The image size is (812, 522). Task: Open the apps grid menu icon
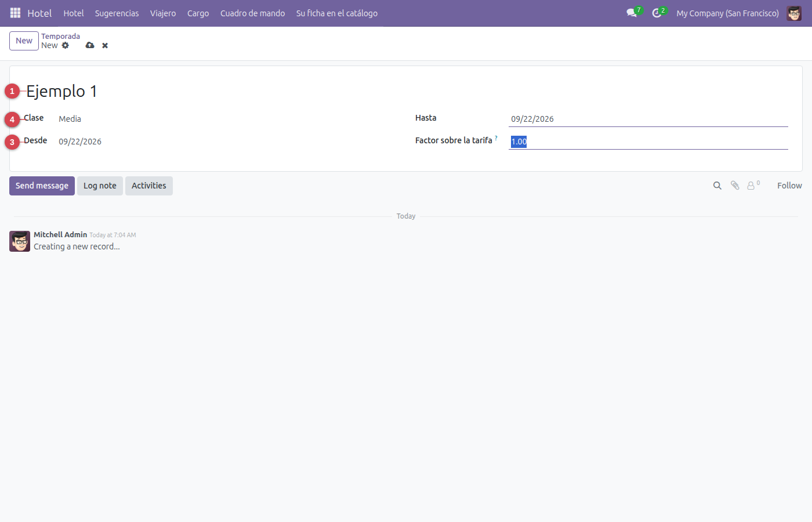[16, 13]
